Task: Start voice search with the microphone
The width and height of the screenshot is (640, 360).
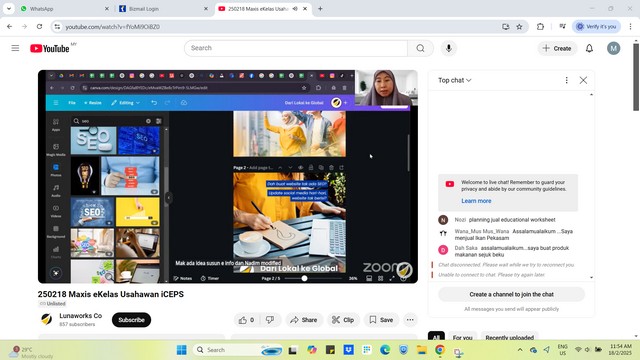Action: (x=449, y=48)
